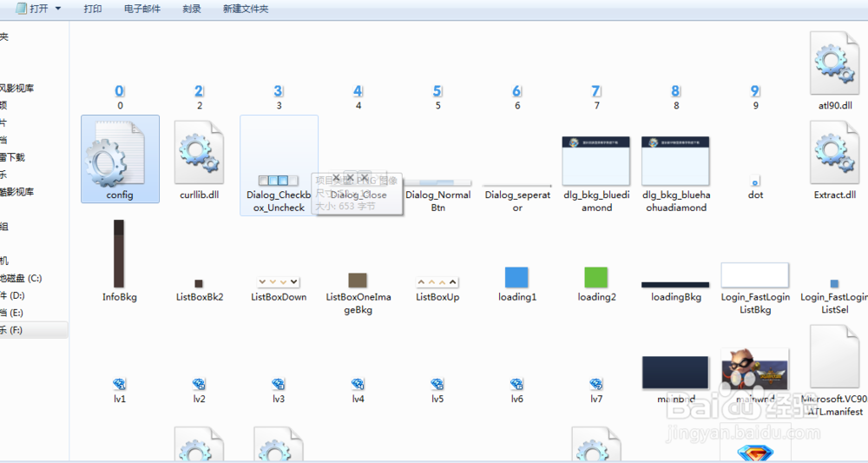Select the ListBoxDown image file

pos(279,282)
